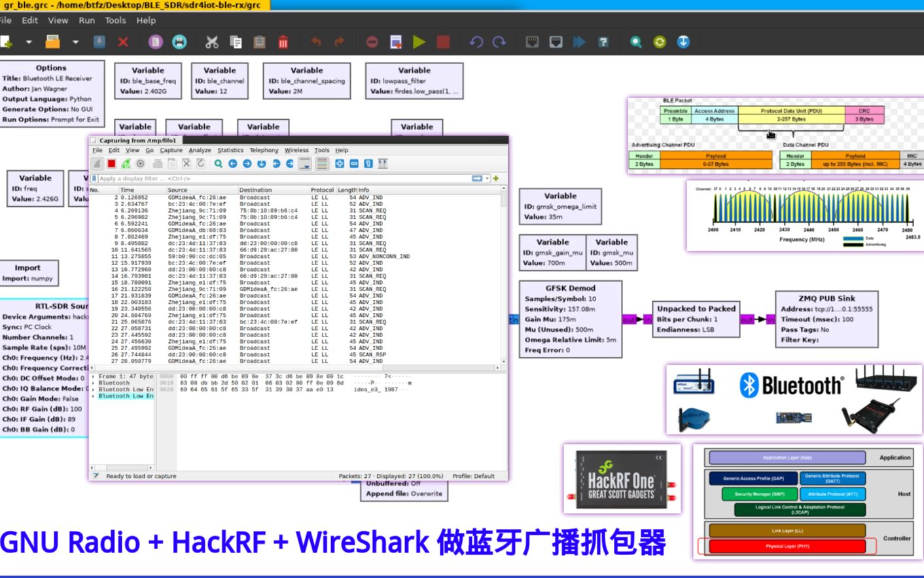Click the red trash Delete icon
Viewport: 924px width, 578px height.
[283, 42]
